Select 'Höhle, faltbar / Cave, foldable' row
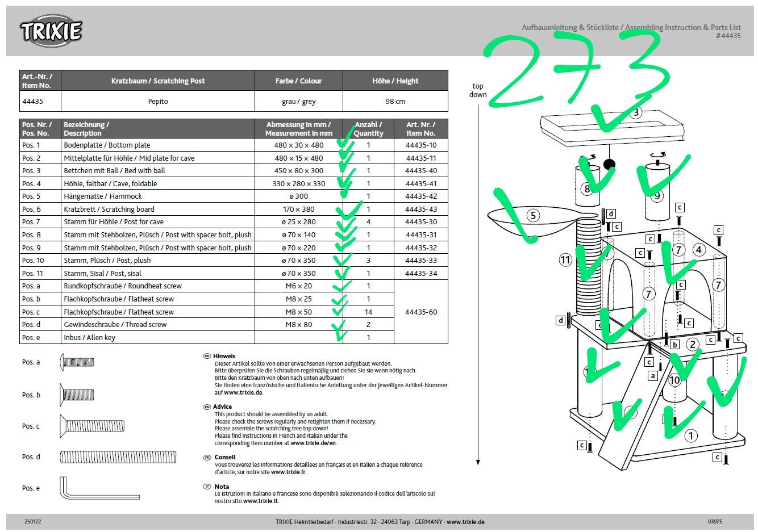The image size is (758, 532). [110, 183]
